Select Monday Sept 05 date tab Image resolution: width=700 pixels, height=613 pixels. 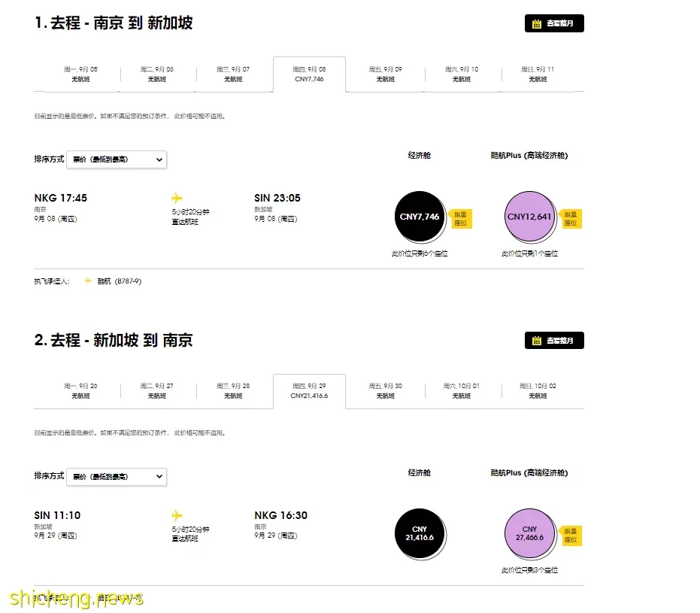click(80, 74)
